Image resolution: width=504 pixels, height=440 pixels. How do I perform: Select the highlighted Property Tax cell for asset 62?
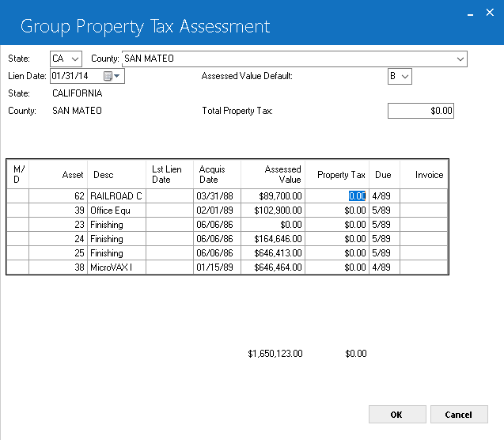point(337,196)
